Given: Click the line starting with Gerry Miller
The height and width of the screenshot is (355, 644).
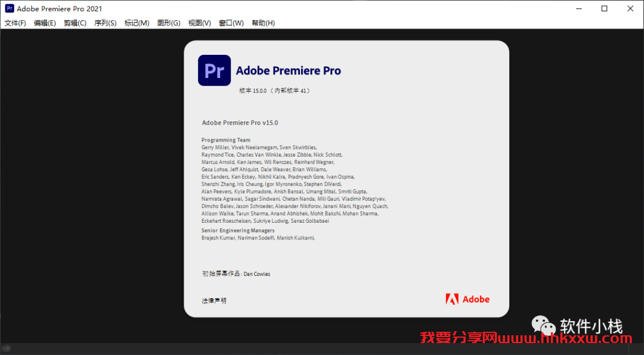Looking at the screenshot, I should coord(259,147).
